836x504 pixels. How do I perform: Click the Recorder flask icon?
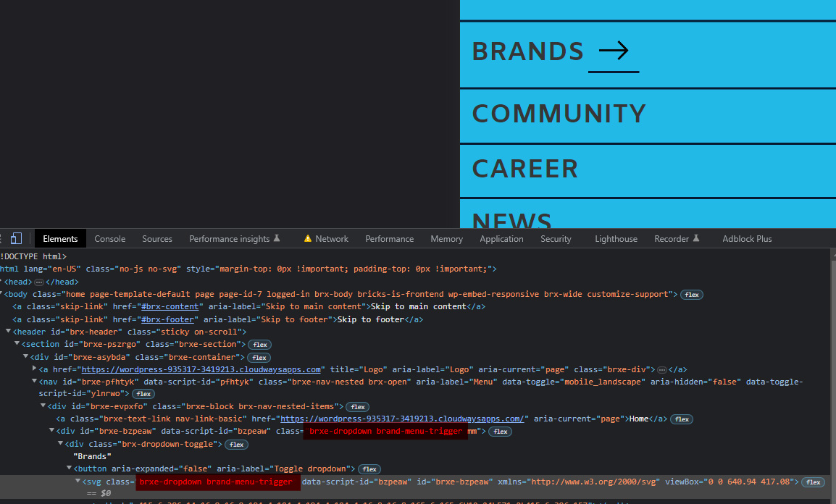click(696, 239)
